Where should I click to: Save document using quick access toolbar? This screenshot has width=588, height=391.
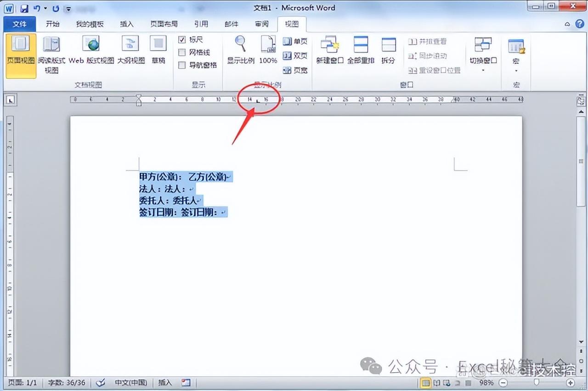pyautogui.click(x=24, y=8)
